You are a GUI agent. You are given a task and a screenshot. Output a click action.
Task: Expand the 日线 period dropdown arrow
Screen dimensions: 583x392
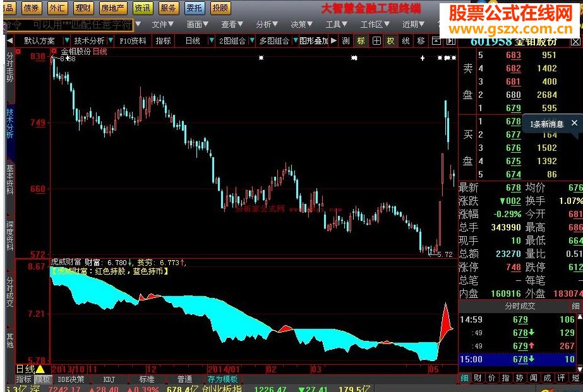pos(211,41)
